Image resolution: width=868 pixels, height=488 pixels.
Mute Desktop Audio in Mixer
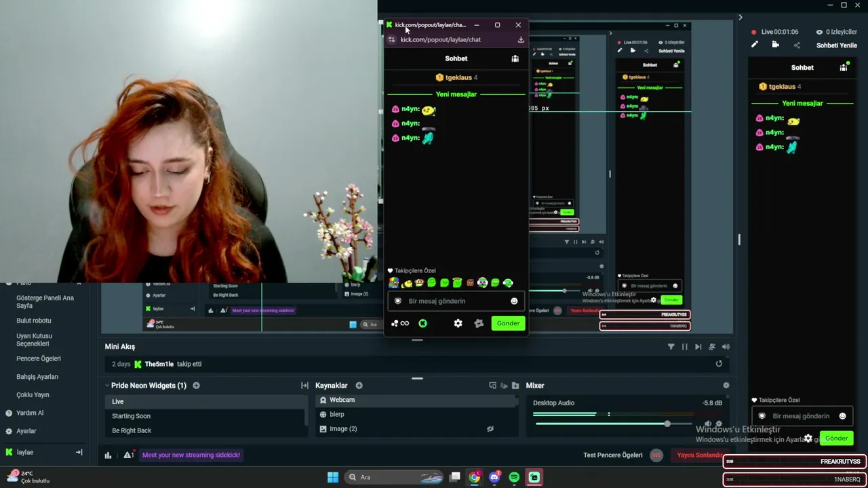coord(708,424)
